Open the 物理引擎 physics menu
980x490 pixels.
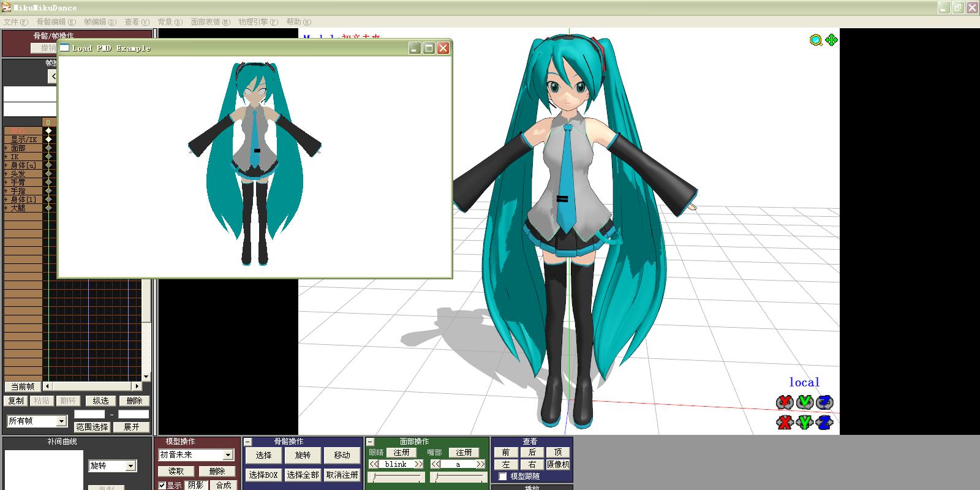[258, 21]
